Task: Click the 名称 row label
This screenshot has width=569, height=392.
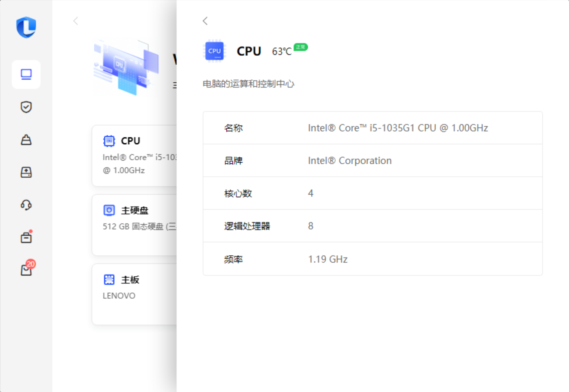Action: coord(233,128)
